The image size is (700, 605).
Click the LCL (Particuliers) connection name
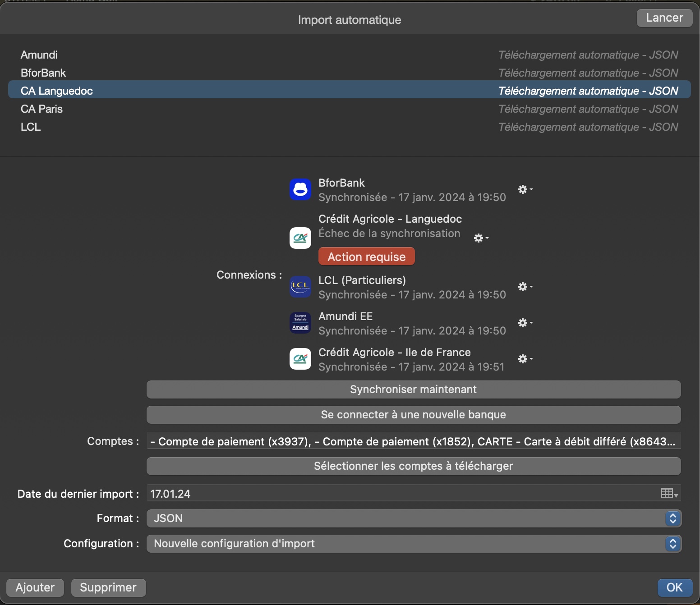[362, 280]
